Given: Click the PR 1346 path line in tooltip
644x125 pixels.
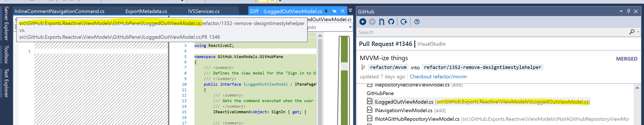Looking at the screenshot, I should 119,37.
